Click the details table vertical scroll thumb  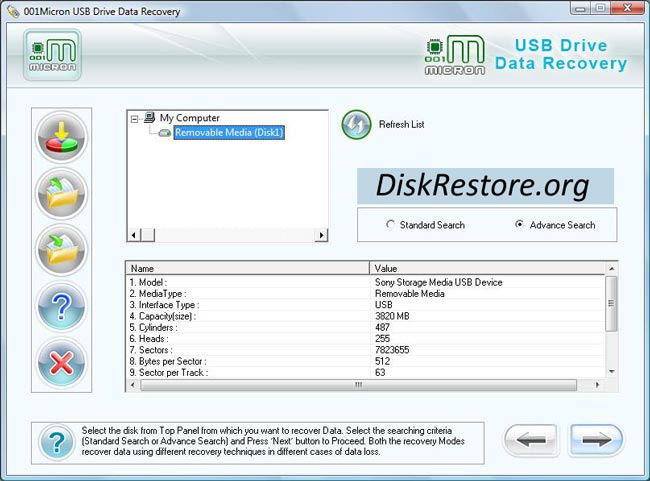pos(611,304)
